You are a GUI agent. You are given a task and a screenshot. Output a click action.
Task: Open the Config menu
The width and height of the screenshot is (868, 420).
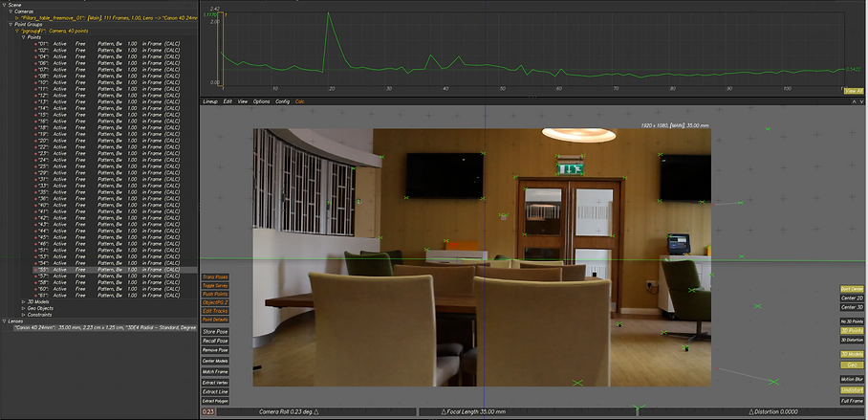pos(282,101)
